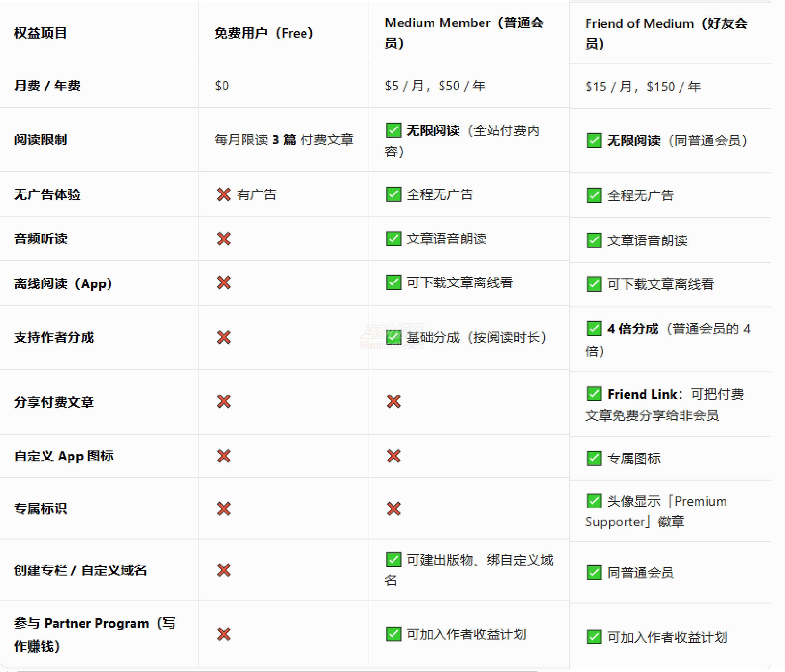
Task: Click the 有广告 text
Action: 257,195
